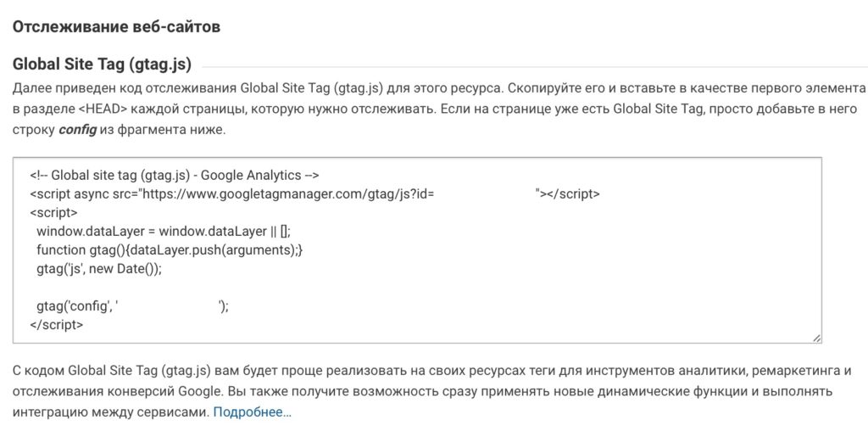Click the opening <script> tag line
Screen dimensions: 868x431
53,213
